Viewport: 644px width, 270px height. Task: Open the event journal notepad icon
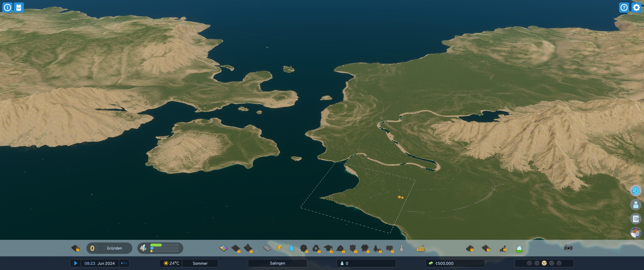[636, 219]
